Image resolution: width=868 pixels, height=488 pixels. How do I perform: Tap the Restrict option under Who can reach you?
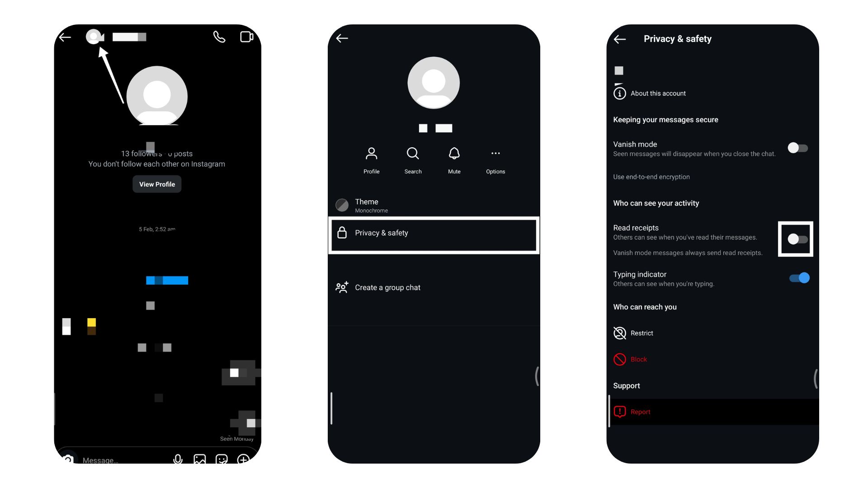point(641,333)
